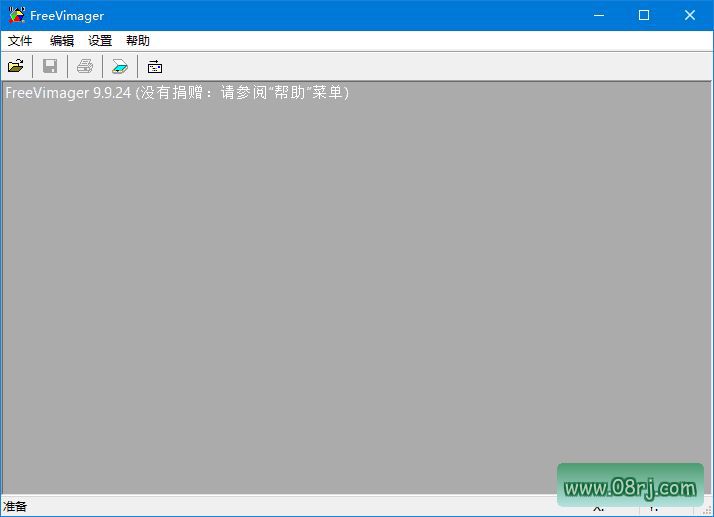Click the Open file folder icon
Screen dimensions: 714x517
coord(15,67)
